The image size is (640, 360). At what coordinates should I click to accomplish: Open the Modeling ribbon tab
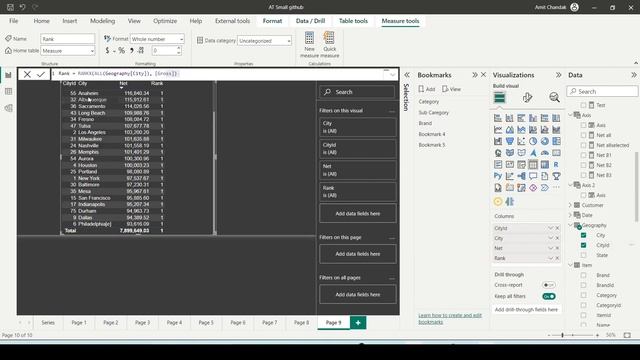102,21
